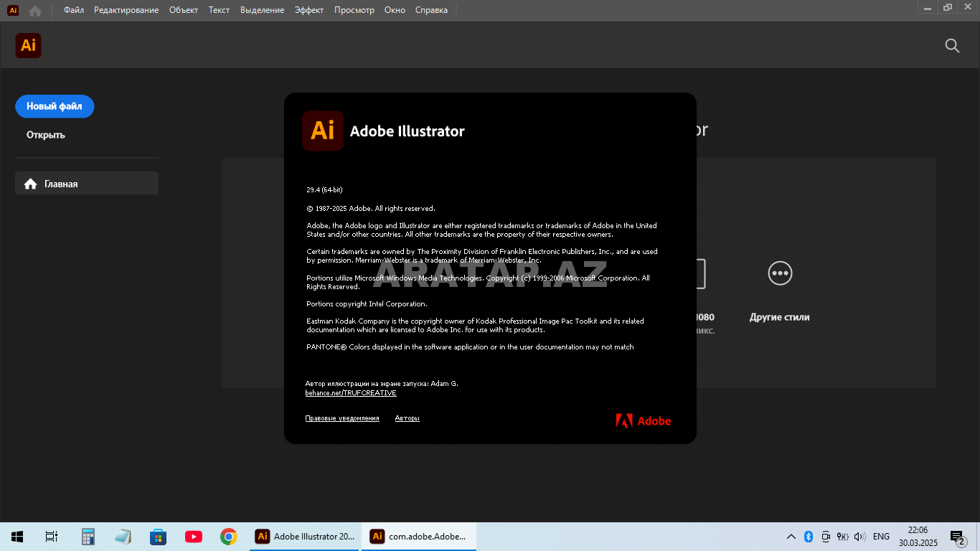Viewport: 980px width, 551px height.
Task: Click the Другие стили ellipsis icon
Action: coord(779,273)
